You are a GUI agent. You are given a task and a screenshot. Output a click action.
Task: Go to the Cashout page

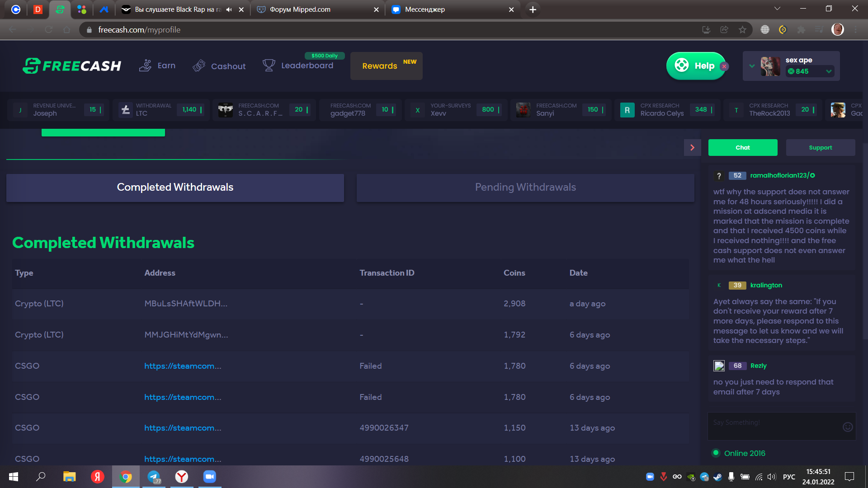coord(219,66)
